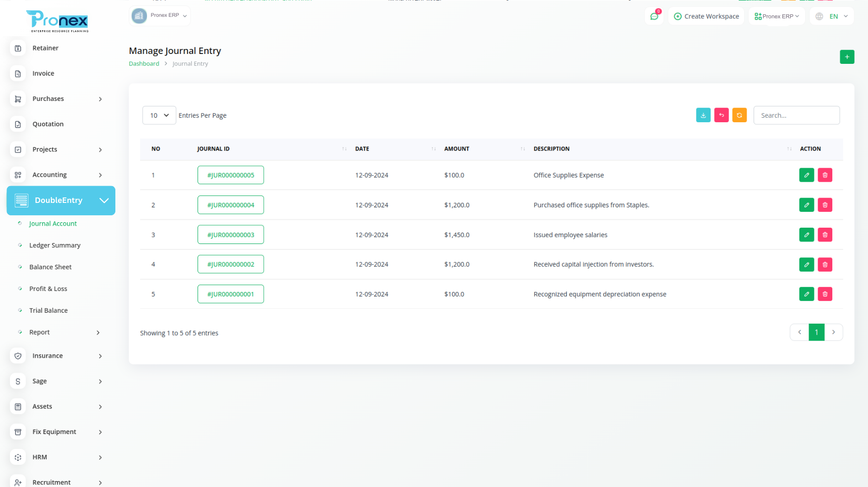The width and height of the screenshot is (868, 487).
Task: Open Ledger Summary submenu item
Action: (54, 245)
